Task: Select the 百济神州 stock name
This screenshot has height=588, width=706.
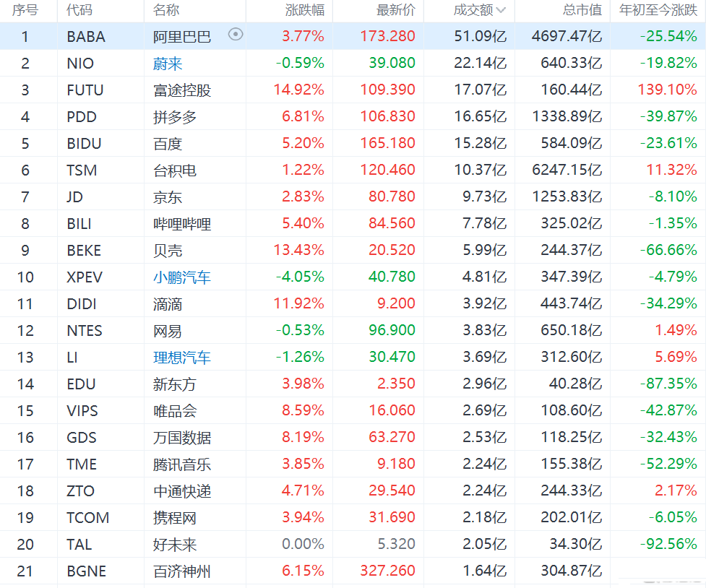Action: pos(182,571)
